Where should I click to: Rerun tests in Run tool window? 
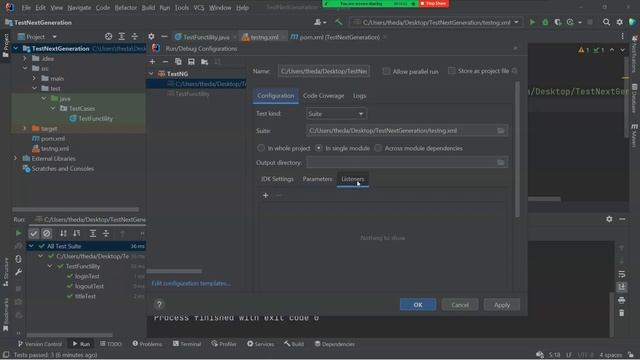pyautogui.click(x=18, y=233)
